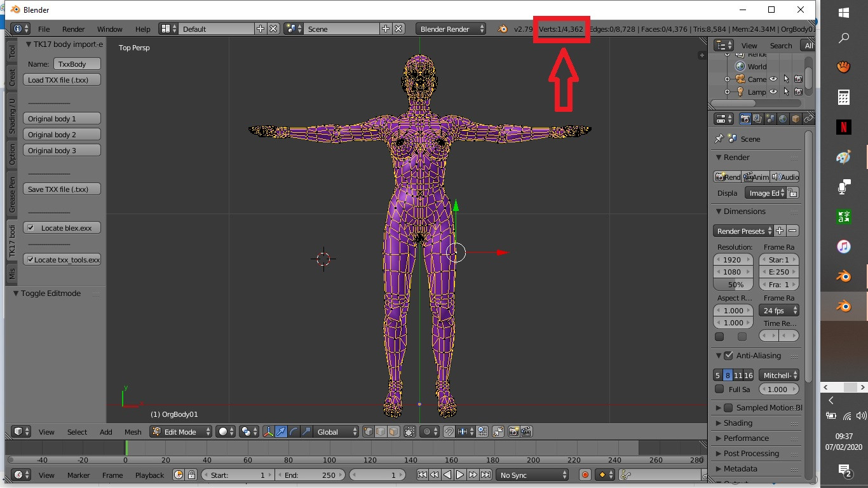This screenshot has height=488, width=868.
Task: Click the Load TXX file (.txx) button
Action: pyautogui.click(x=62, y=80)
